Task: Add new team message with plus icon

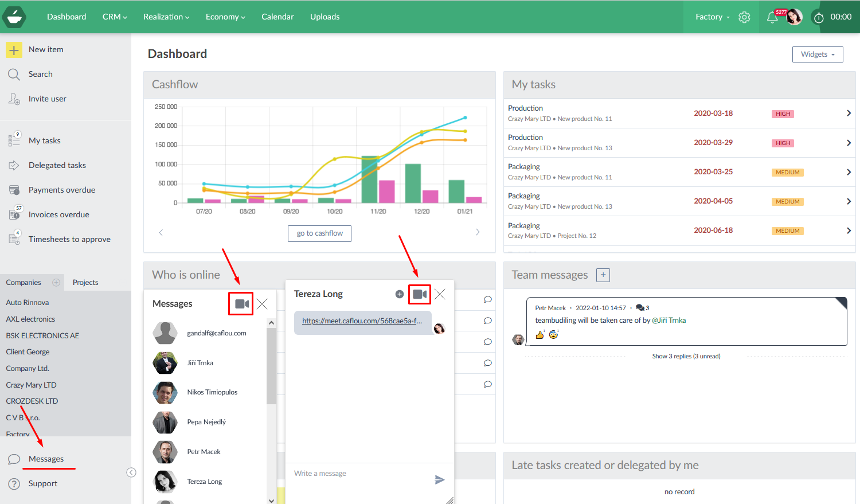Action: pos(603,275)
